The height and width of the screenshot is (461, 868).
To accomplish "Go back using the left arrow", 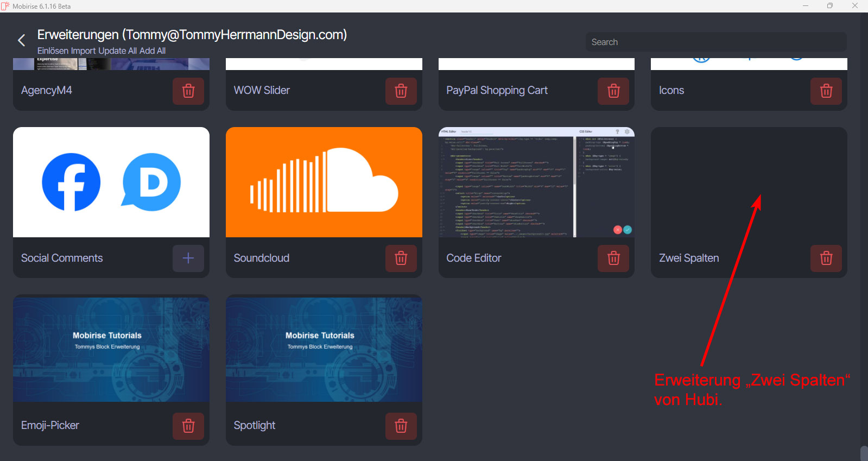I will 22,40.
